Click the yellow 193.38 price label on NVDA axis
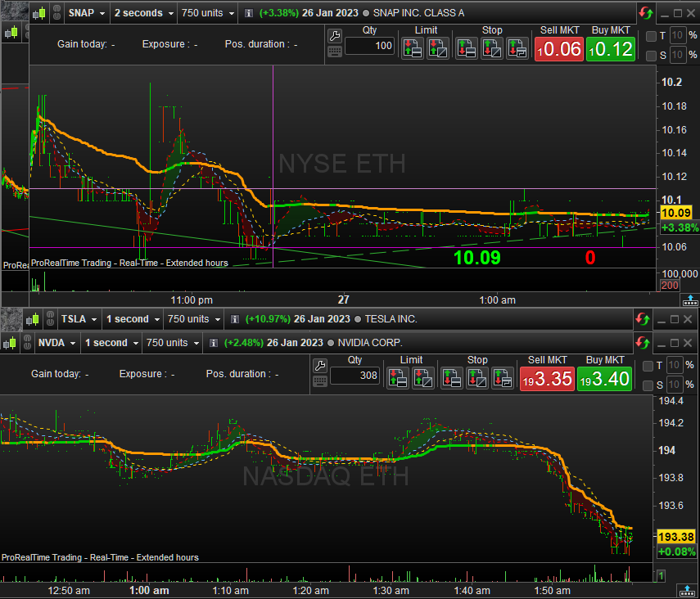 (676, 537)
